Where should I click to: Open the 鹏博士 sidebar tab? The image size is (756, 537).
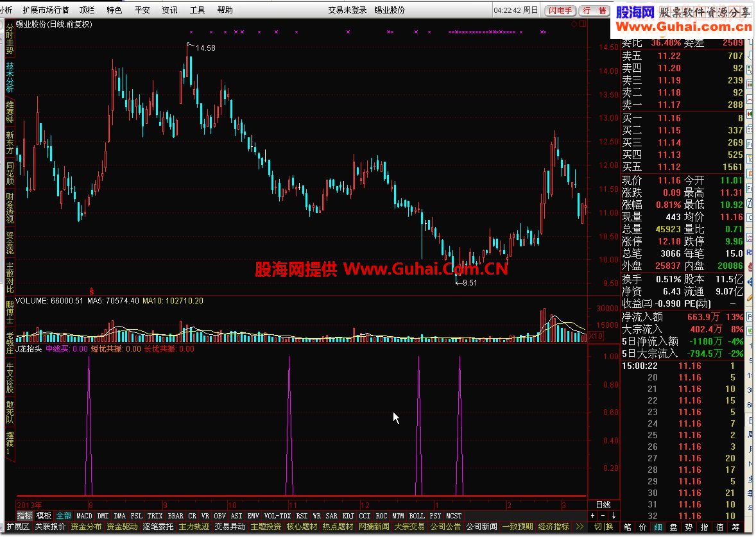[10, 312]
